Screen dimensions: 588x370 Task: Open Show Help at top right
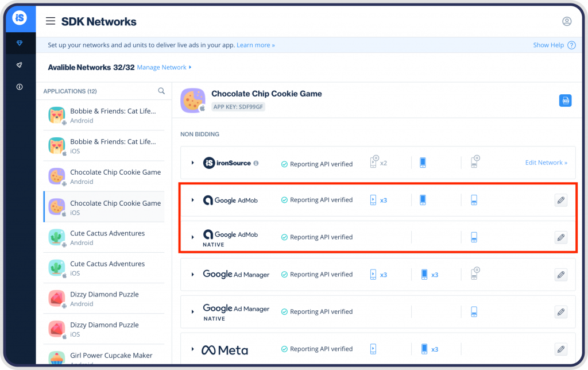click(549, 45)
